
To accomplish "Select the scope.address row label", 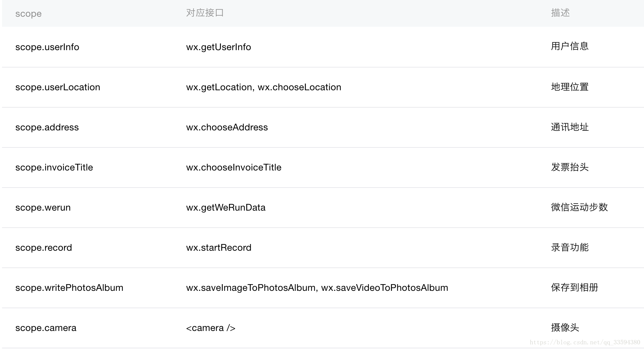I will click(x=47, y=127).
